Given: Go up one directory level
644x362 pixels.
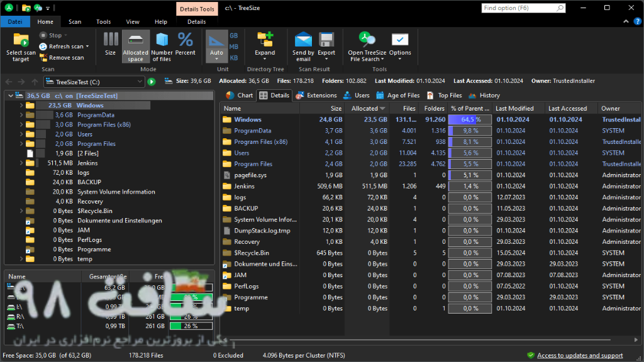Looking at the screenshot, I should (x=35, y=82).
